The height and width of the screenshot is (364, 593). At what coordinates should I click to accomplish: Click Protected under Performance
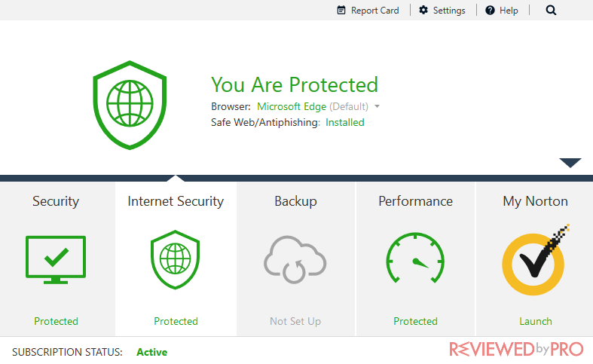(x=415, y=321)
